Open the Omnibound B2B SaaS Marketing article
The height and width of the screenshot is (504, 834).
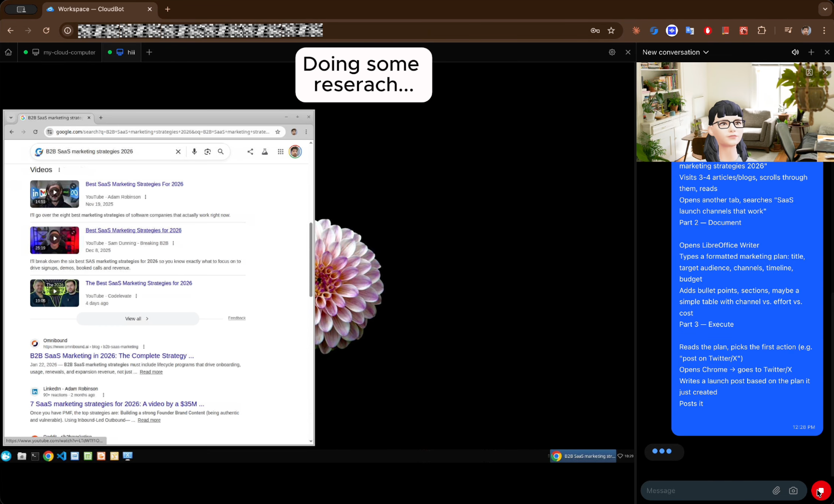click(x=111, y=355)
